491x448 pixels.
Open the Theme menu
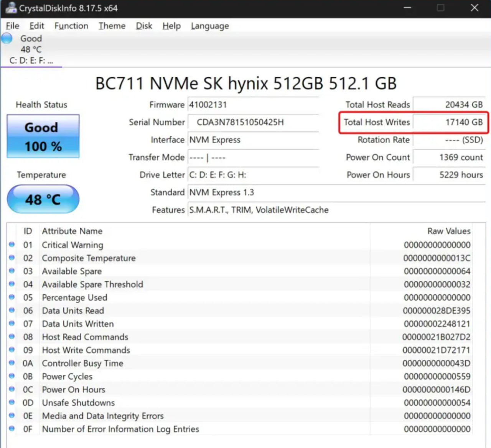pyautogui.click(x=112, y=26)
